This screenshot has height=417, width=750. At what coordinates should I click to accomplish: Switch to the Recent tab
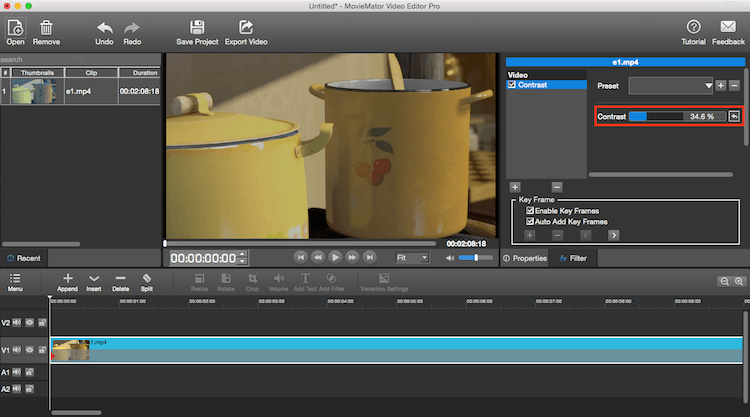(x=24, y=258)
